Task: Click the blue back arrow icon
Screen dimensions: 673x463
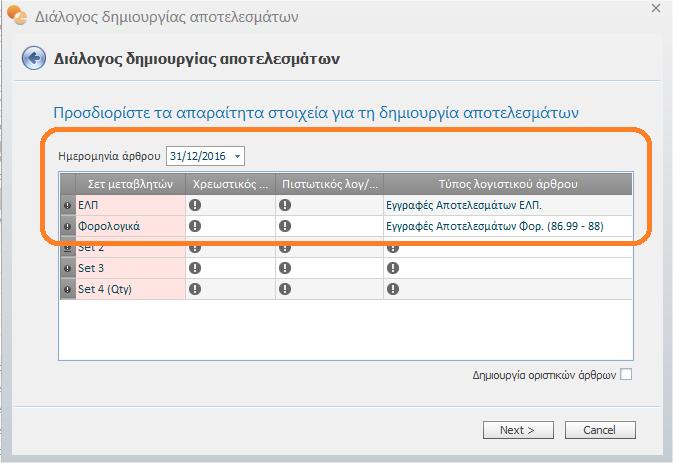Action: [x=33, y=58]
